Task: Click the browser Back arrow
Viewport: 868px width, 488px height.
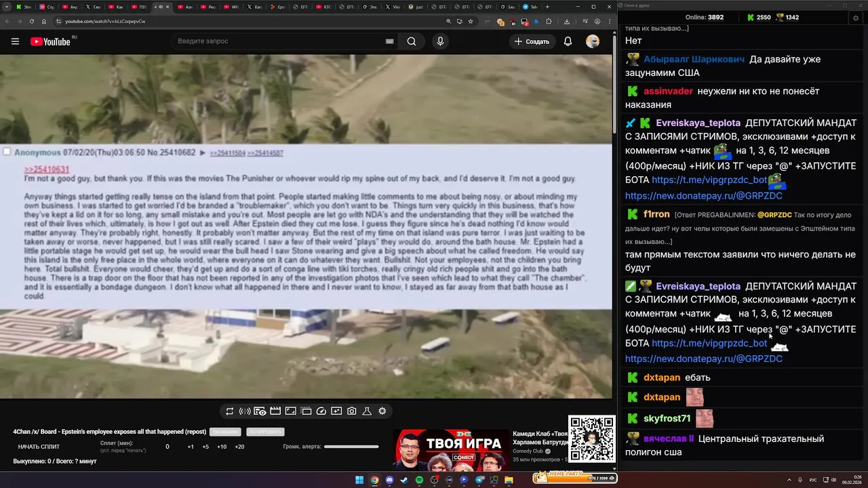Action: (8, 21)
